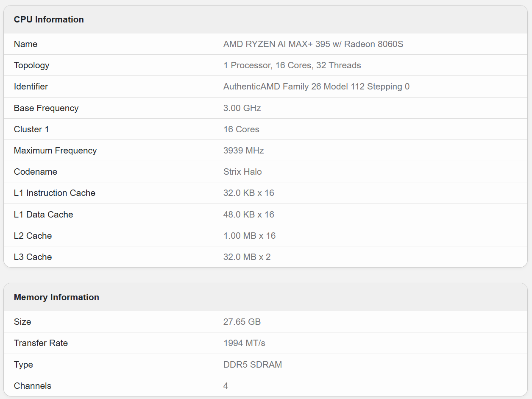Click the Topology row label
The image size is (532, 399).
pyautogui.click(x=31, y=65)
